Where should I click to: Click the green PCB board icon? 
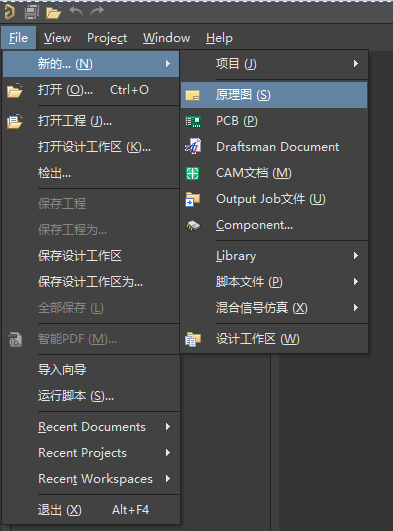[193, 122]
